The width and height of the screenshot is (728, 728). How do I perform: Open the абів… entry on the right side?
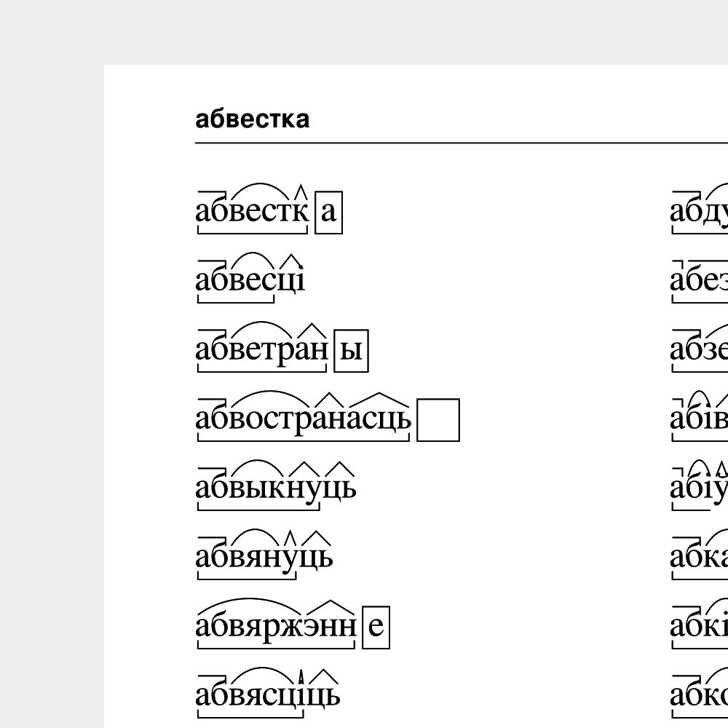pyautogui.click(x=699, y=421)
